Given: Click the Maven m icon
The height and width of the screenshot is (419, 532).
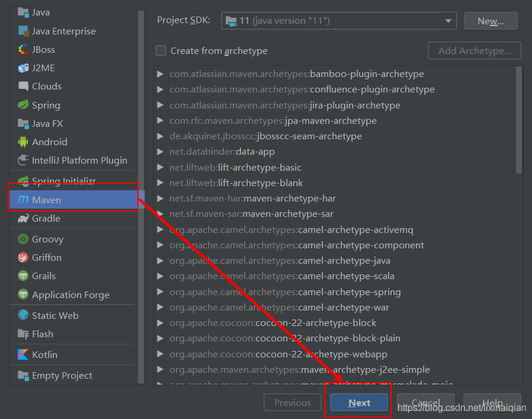Looking at the screenshot, I should tap(23, 199).
